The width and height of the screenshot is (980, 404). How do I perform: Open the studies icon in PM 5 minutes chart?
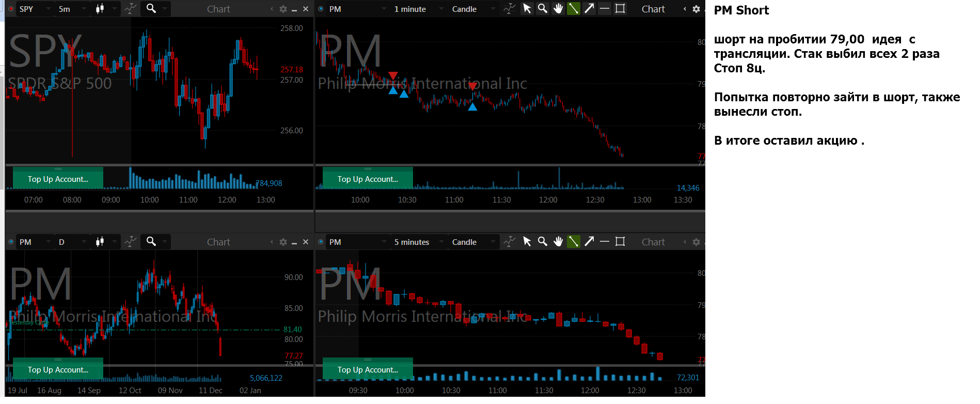pyautogui.click(x=510, y=242)
